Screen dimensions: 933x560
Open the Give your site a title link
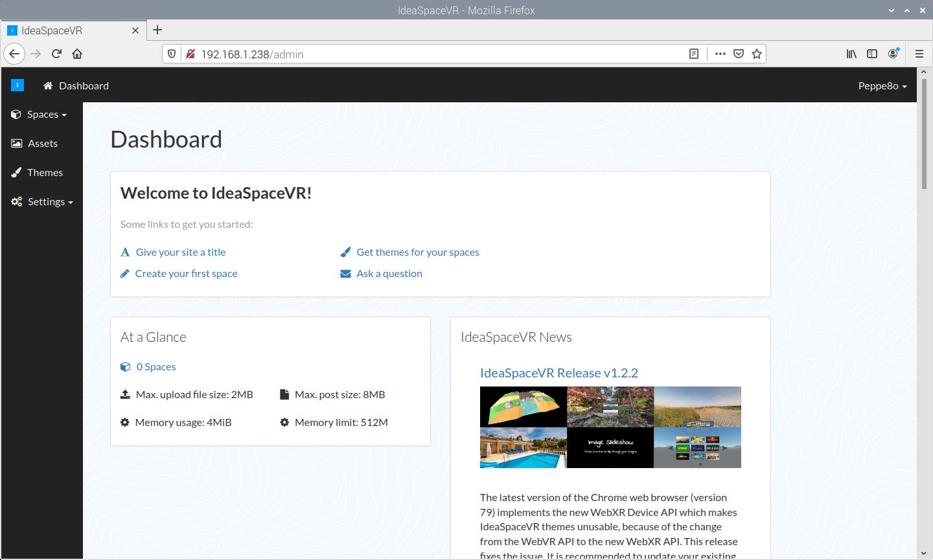[181, 252]
